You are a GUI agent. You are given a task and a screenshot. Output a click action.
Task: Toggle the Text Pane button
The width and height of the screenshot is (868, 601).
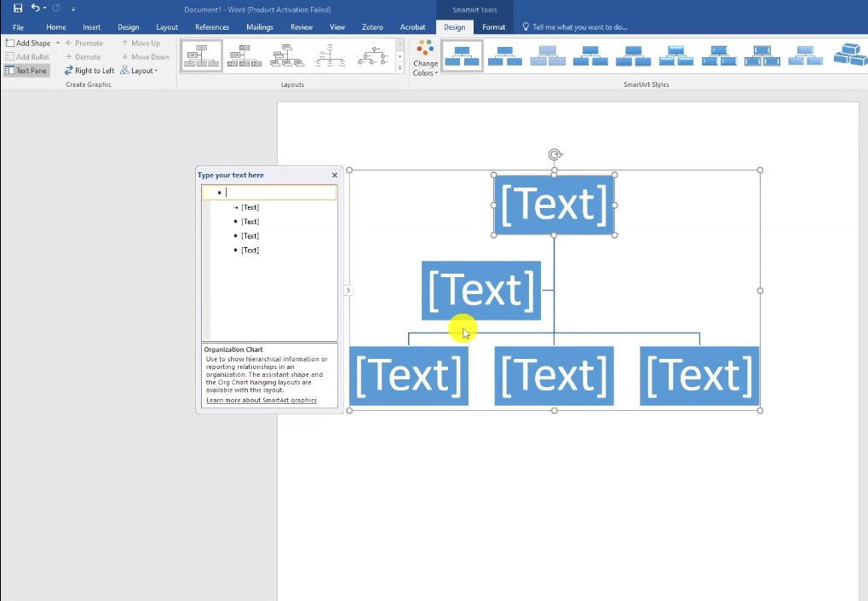[26, 71]
